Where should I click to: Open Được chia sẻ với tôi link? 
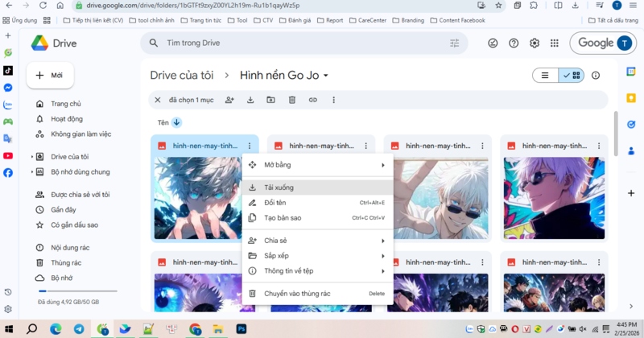(80, 195)
